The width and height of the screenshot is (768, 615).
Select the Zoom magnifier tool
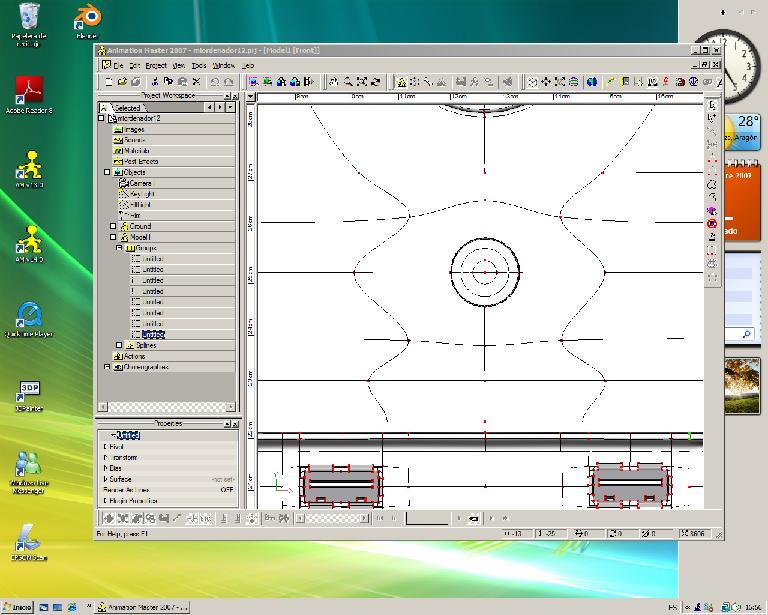coord(348,82)
